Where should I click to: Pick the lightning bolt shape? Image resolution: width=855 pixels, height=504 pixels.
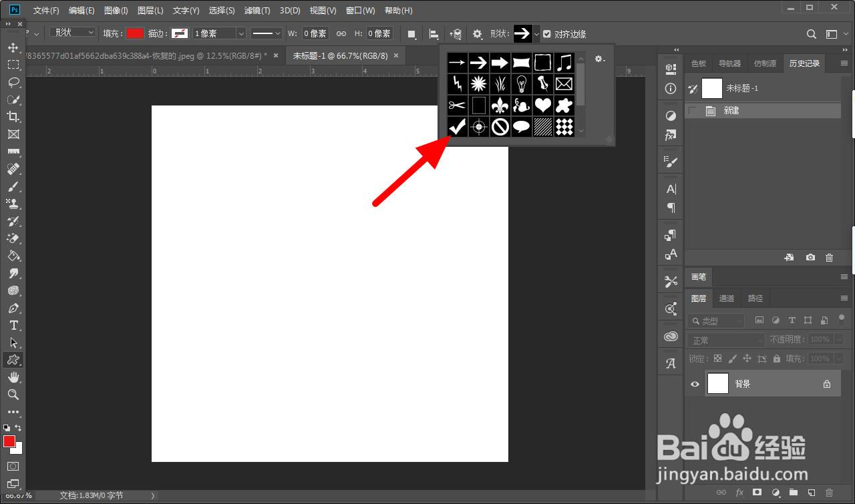pyautogui.click(x=457, y=84)
